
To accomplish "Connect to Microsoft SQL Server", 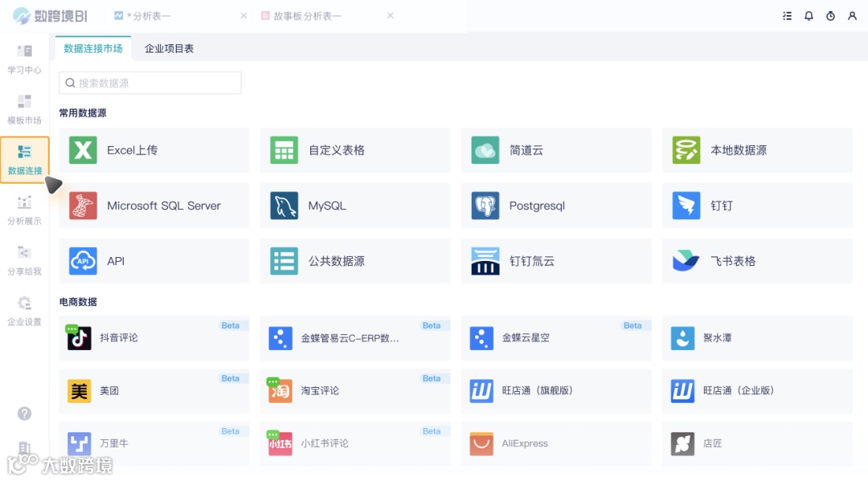I will click(154, 206).
